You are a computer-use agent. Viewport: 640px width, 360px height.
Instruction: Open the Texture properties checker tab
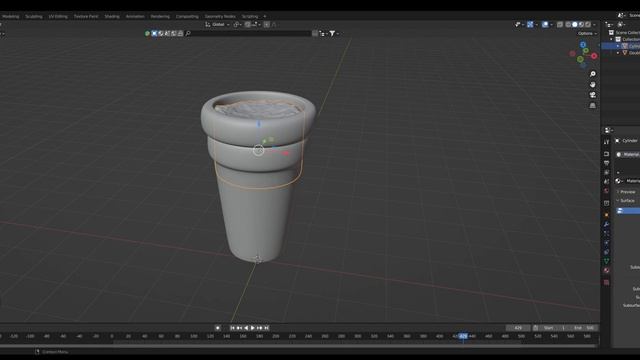pos(607,282)
